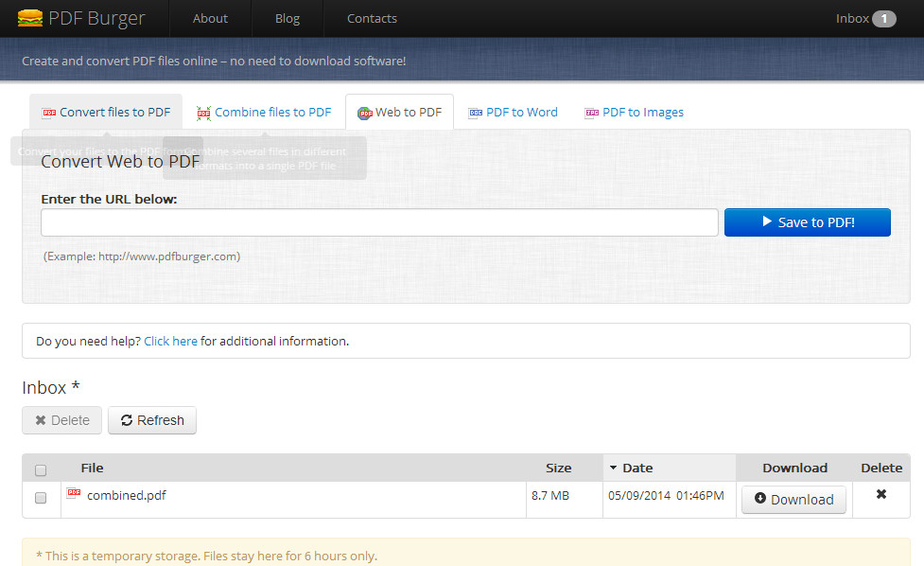This screenshot has height=566, width=924.
Task: Click the Convert files to PDF tab icon
Action: coord(49,113)
